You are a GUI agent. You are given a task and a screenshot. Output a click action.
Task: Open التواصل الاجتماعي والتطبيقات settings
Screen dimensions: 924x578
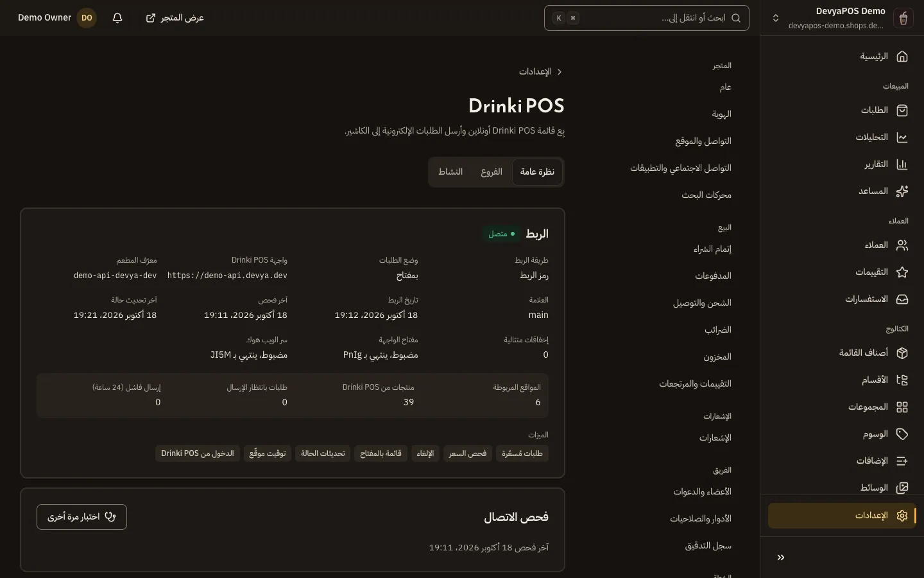pyautogui.click(x=681, y=168)
